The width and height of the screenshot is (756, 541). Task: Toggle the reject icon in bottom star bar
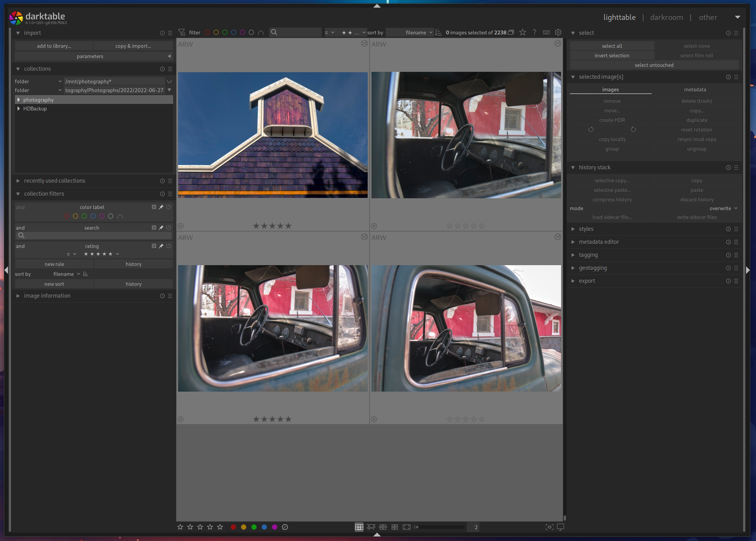tap(285, 527)
